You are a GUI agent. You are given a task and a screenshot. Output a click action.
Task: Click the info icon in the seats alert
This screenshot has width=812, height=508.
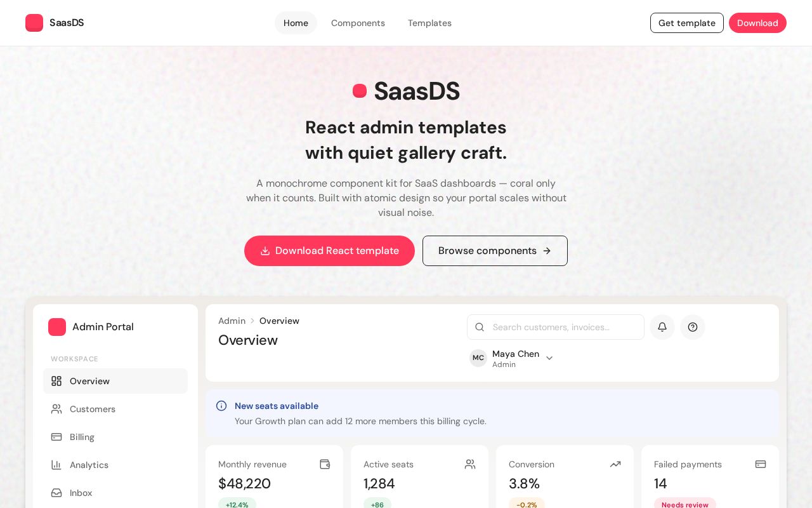pyautogui.click(x=221, y=406)
